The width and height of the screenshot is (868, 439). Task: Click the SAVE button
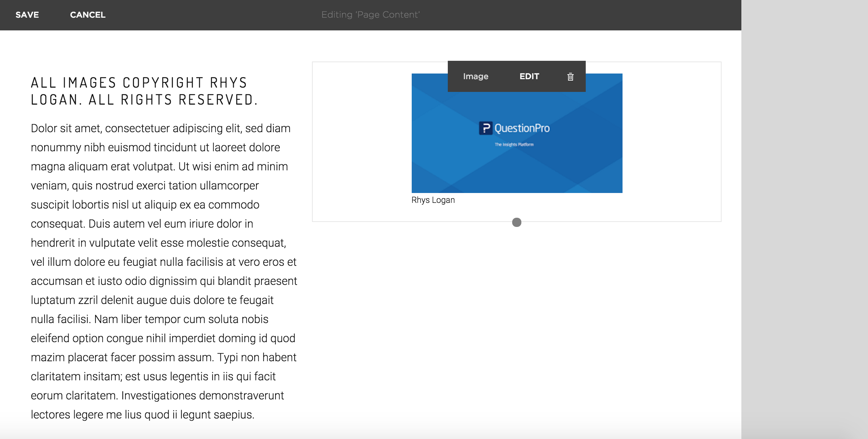coord(27,15)
